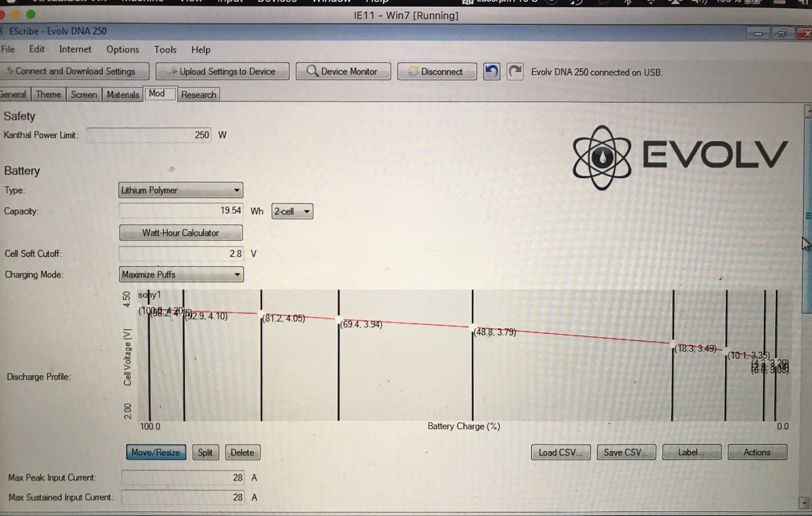
Task: Click the Undo arrow icon
Action: pos(491,72)
